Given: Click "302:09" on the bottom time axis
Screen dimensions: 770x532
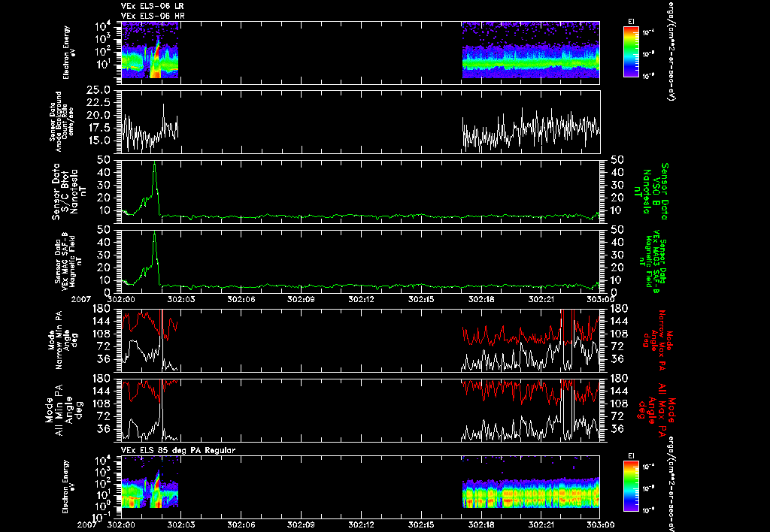Looking at the screenshot, I should tap(301, 524).
